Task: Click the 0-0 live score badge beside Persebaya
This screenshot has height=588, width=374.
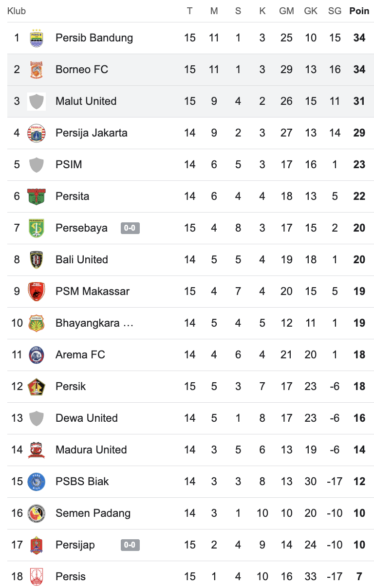Action: click(130, 228)
